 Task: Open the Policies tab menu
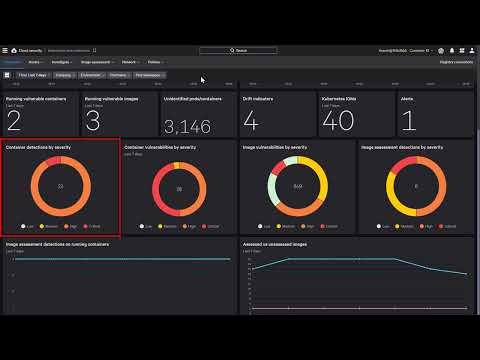[156, 62]
